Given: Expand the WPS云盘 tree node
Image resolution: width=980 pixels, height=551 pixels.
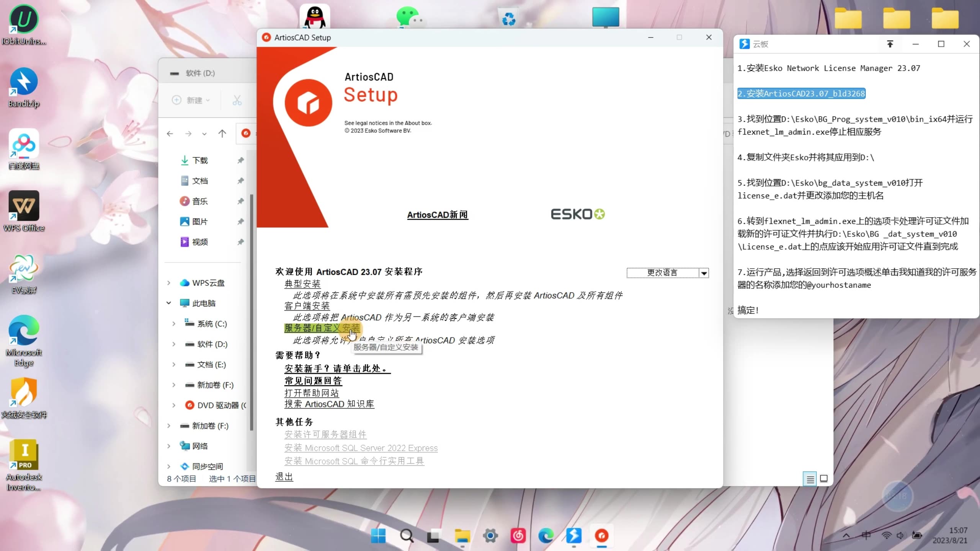Looking at the screenshot, I should coord(169,283).
